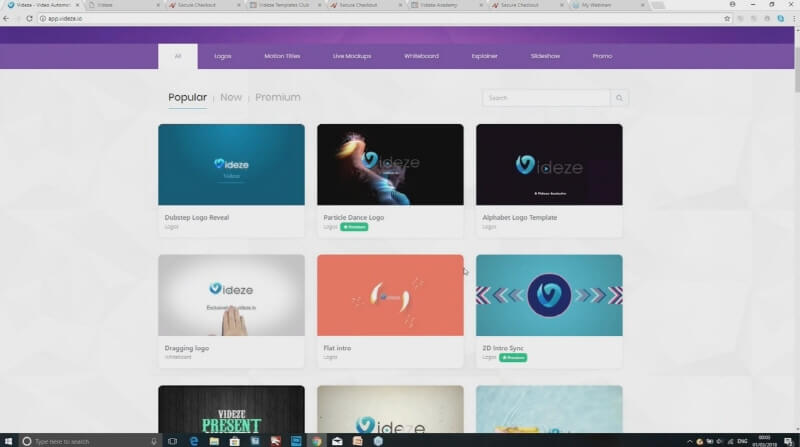Click the taskbar clock and date
The image size is (800, 447).
764,441
